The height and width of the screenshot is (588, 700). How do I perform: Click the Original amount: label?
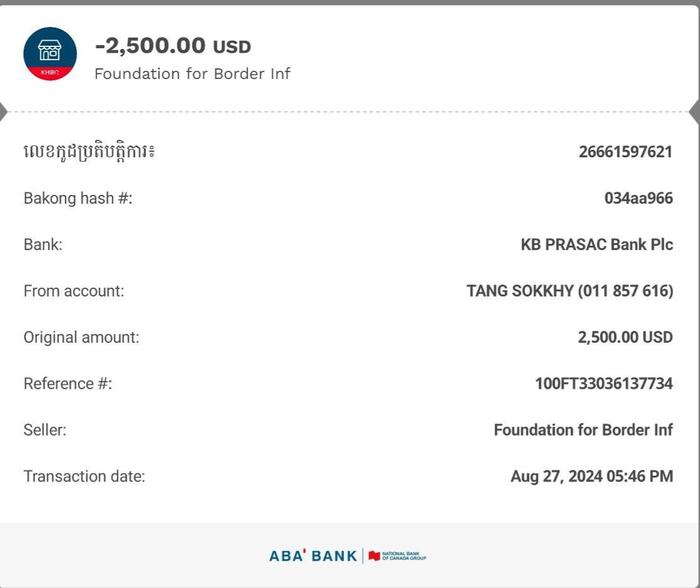click(x=81, y=337)
